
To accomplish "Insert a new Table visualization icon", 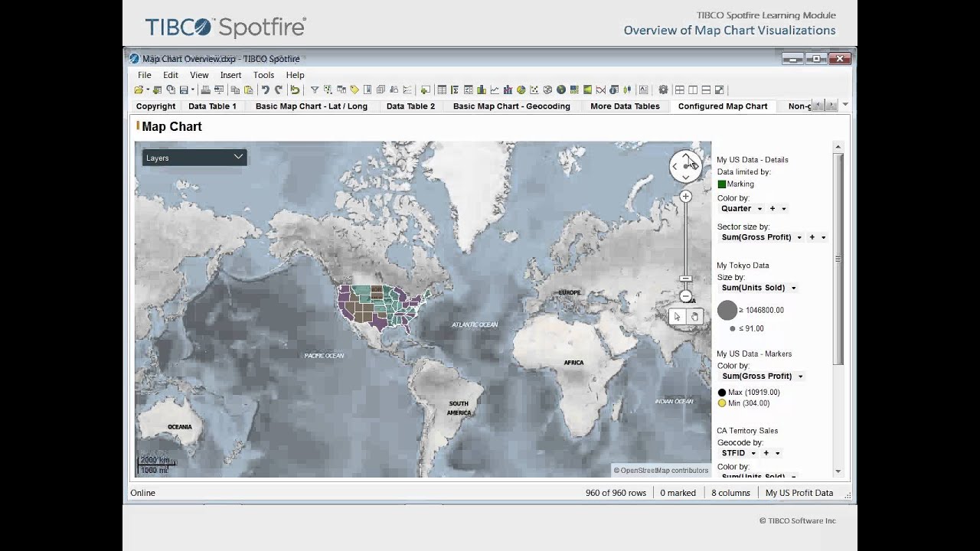I will [442, 90].
